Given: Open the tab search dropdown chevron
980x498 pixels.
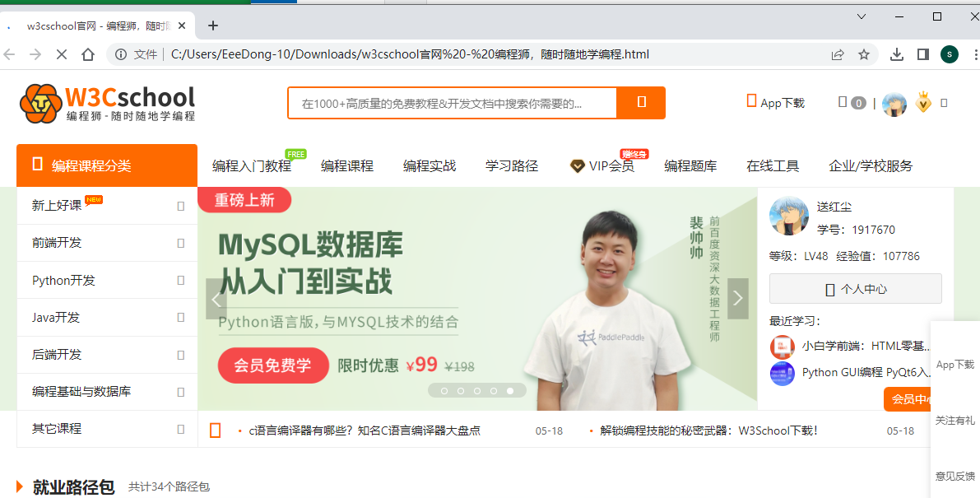Looking at the screenshot, I should 862,16.
